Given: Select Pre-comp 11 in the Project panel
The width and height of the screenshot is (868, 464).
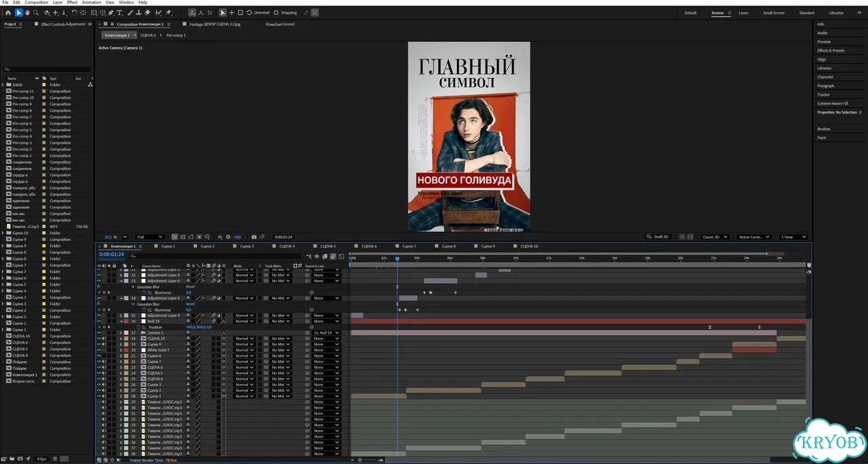Looking at the screenshot, I should point(23,91).
